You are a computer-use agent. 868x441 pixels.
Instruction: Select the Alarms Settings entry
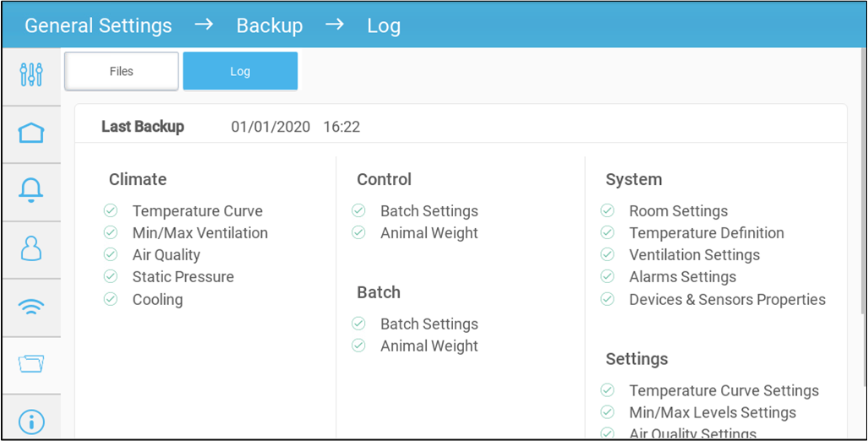682,277
